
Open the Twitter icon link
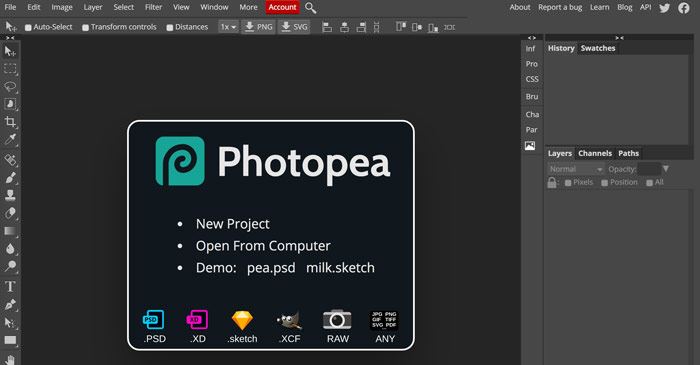click(665, 8)
